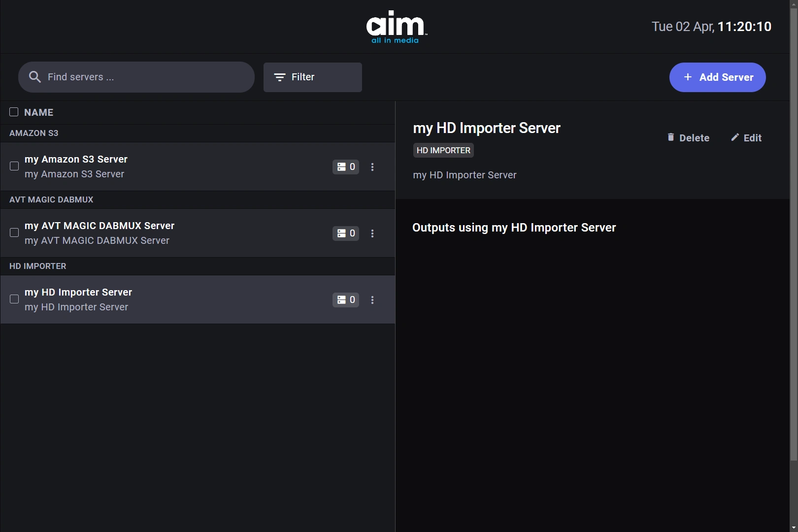Image resolution: width=798 pixels, height=532 pixels.
Task: Open more options for my HD Importer Server
Action: (x=372, y=300)
